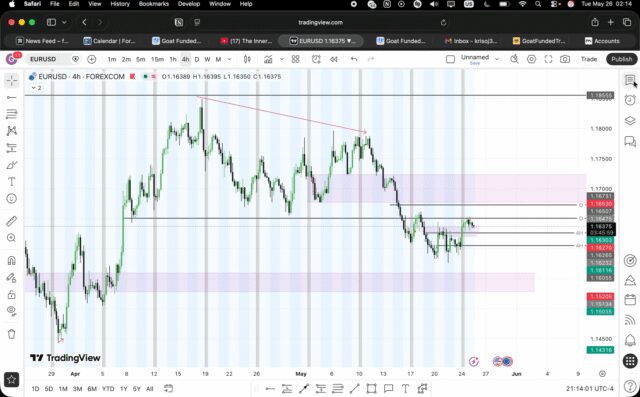This screenshot has height=397, width=640.
Task: Select the text tool in left toolbar
Action: [x=11, y=182]
